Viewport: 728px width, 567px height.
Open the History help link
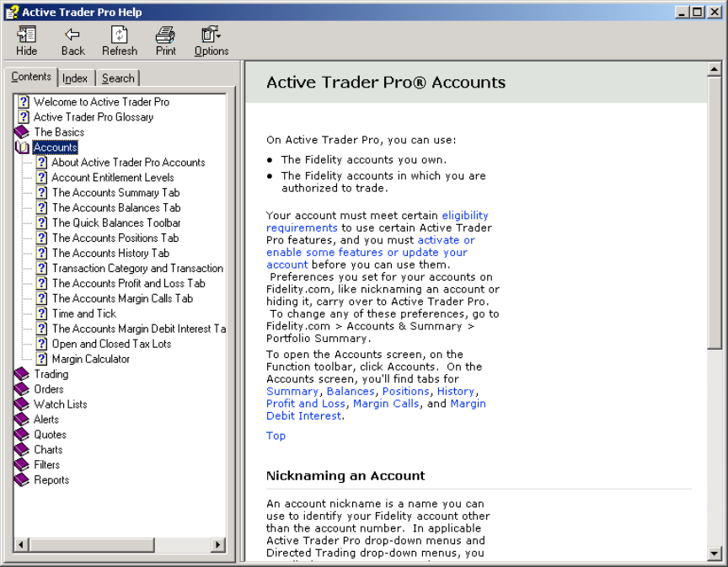pos(456,392)
